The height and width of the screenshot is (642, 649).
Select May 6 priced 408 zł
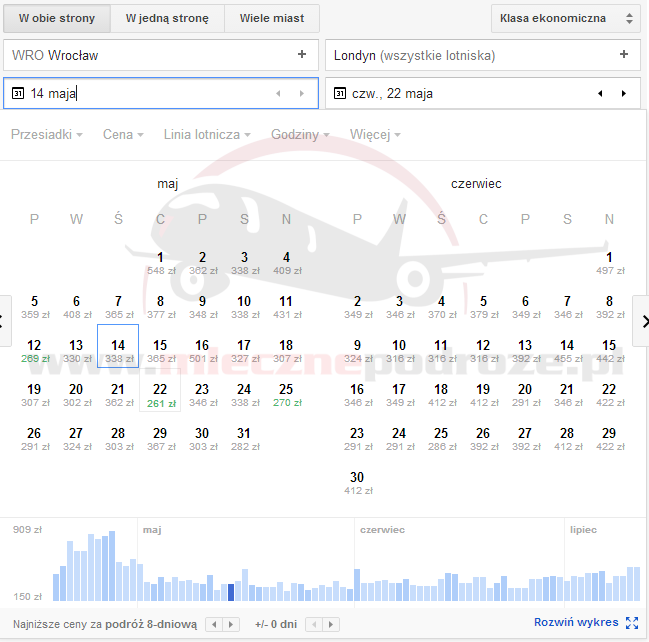(x=77, y=307)
